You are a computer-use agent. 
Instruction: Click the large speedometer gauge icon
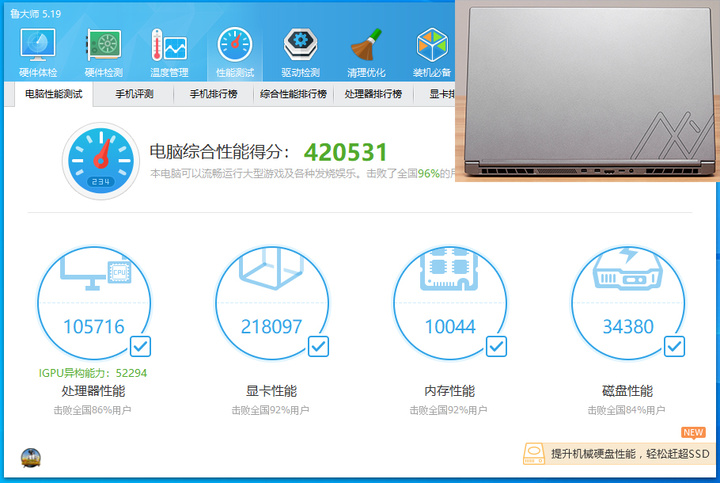pos(101,161)
